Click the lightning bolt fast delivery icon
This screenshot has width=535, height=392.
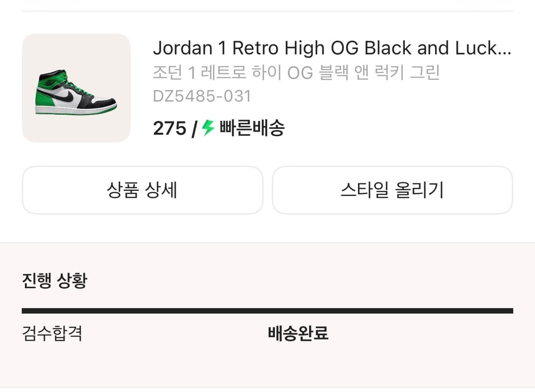click(x=207, y=128)
